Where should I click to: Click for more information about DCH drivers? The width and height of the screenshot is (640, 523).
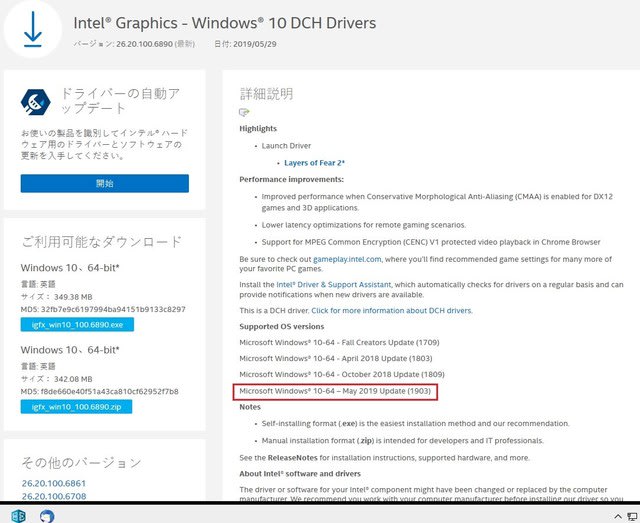[391, 310]
